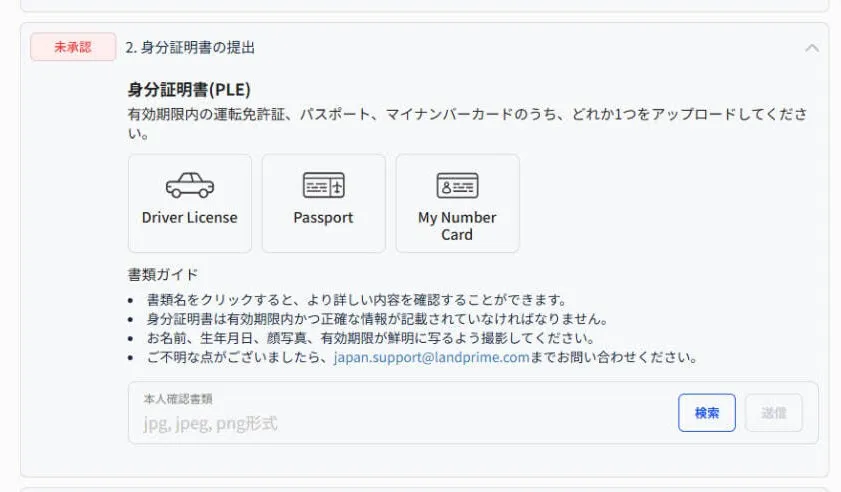
Task: Select the Passport text label
Action: tap(323, 217)
